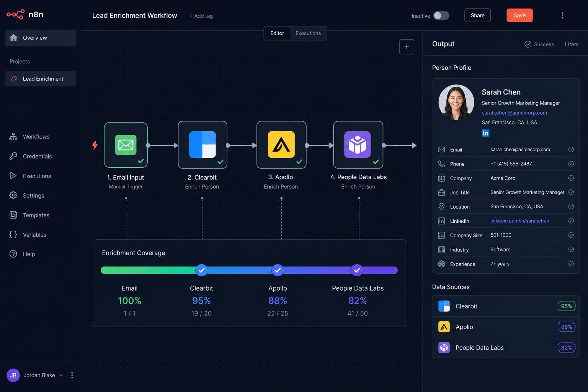Click the LinkedIn icon under profile
Viewport: 588px width, 392px height.
pyautogui.click(x=485, y=133)
